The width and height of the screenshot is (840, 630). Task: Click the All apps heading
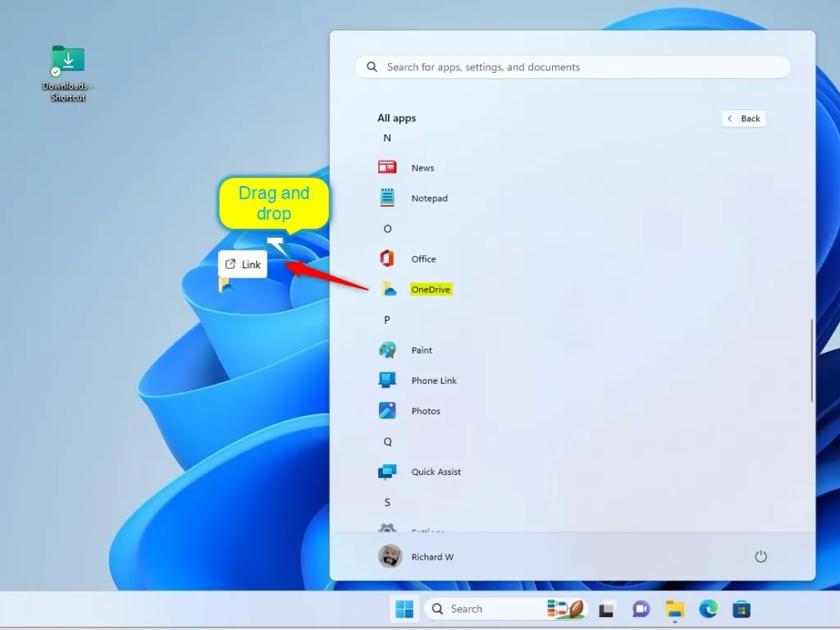click(396, 118)
